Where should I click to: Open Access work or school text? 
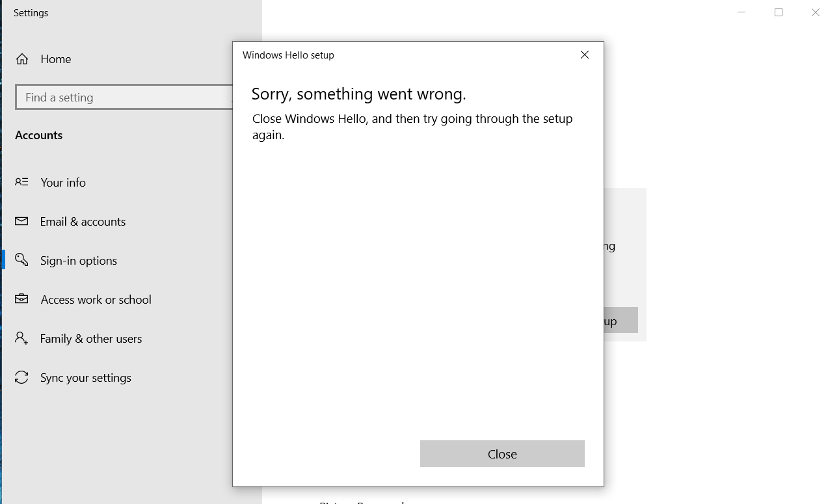(96, 300)
